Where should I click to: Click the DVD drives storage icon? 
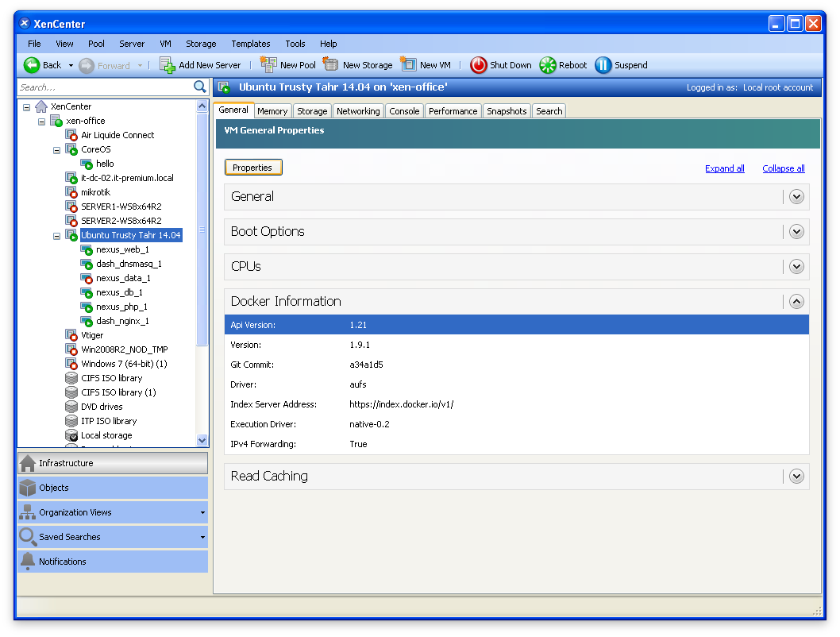(71, 407)
